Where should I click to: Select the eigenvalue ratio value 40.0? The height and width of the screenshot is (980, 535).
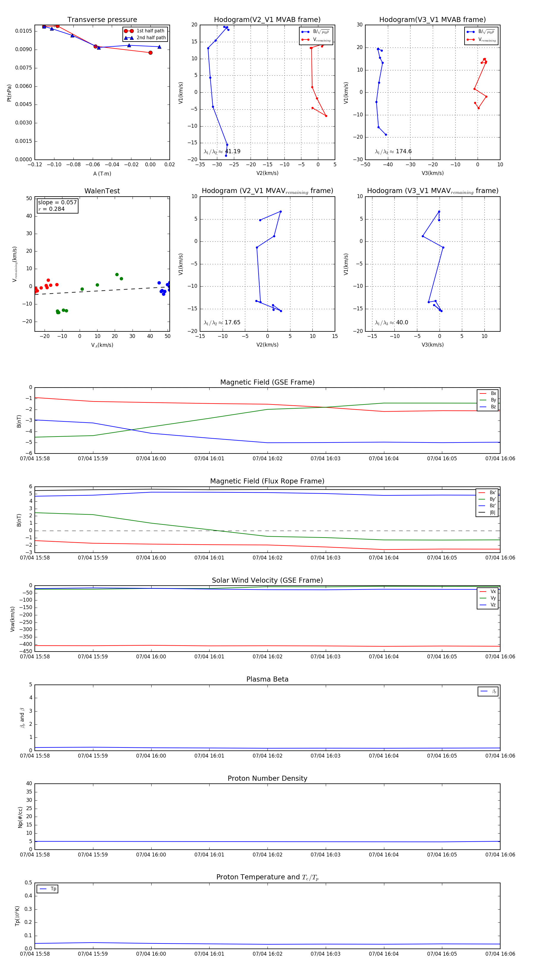pyautogui.click(x=402, y=323)
